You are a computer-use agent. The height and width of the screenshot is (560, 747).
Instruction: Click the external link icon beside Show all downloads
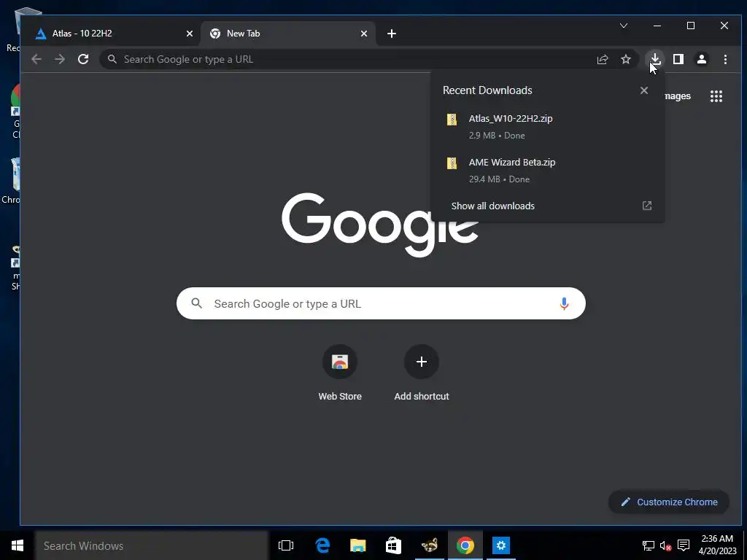(x=647, y=206)
